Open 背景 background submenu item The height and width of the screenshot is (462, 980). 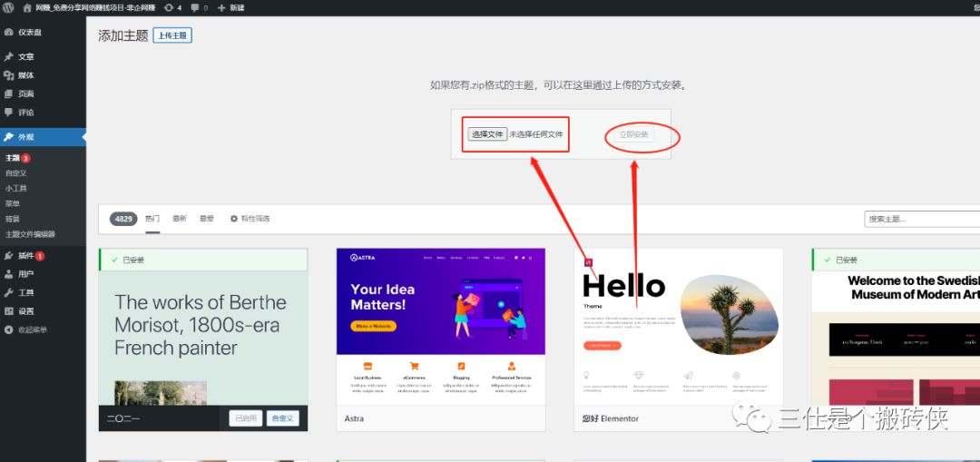[13, 219]
